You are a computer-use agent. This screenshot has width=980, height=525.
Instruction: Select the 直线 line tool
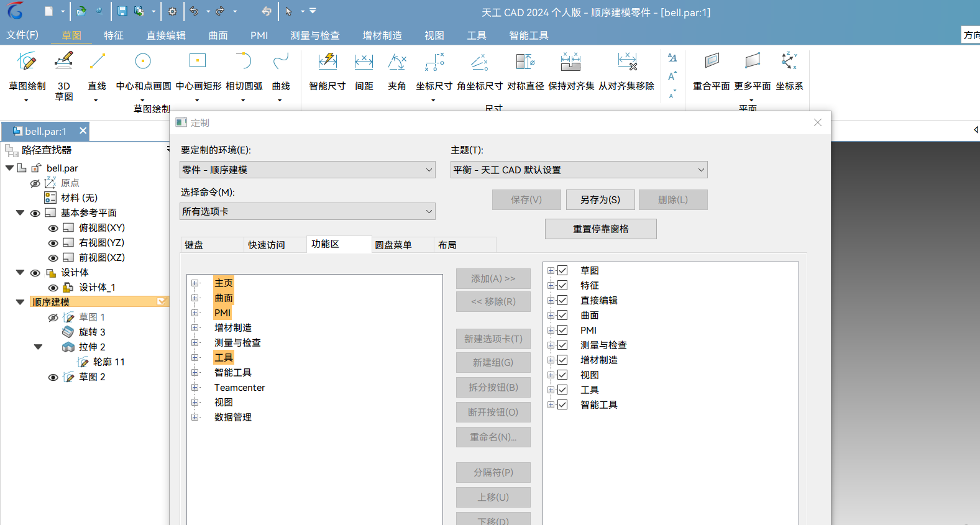click(x=97, y=61)
